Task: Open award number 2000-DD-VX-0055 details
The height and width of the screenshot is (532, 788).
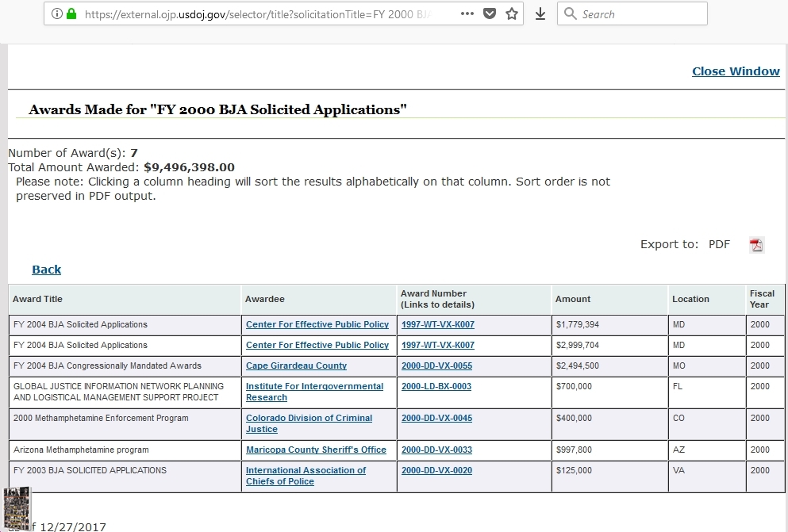Action: [x=436, y=366]
